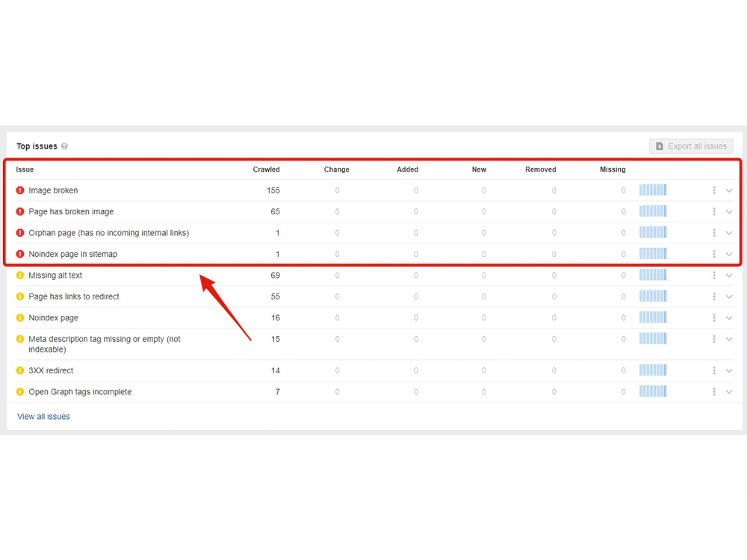Click the Image broken history bar chart
This screenshot has width=747, height=560.
[x=653, y=190]
